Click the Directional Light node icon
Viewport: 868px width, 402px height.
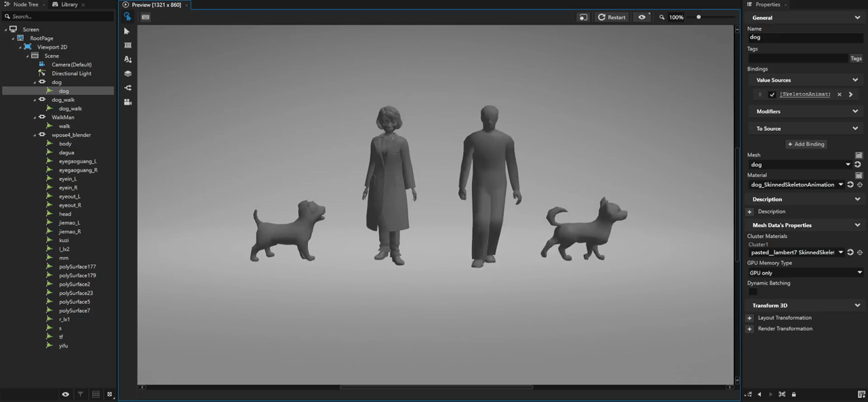(42, 73)
